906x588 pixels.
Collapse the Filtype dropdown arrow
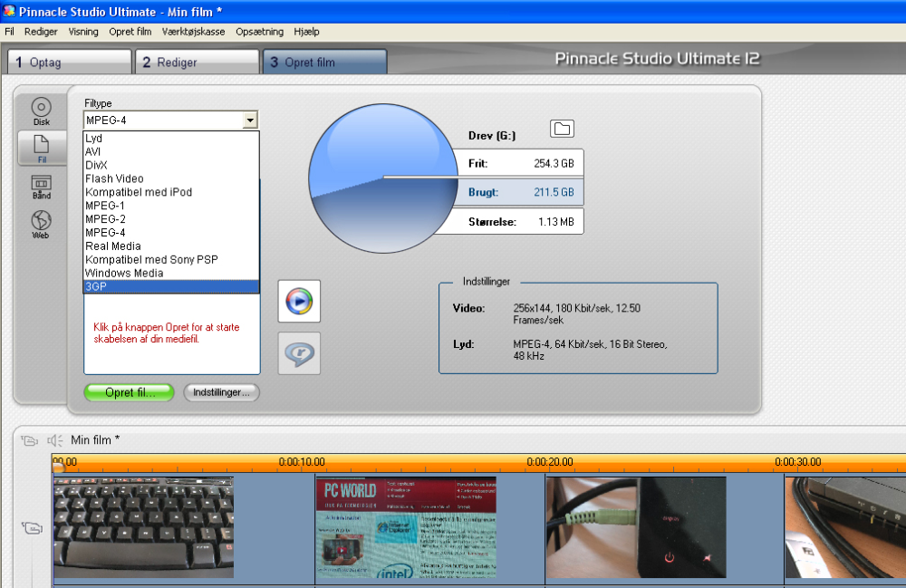coord(249,120)
